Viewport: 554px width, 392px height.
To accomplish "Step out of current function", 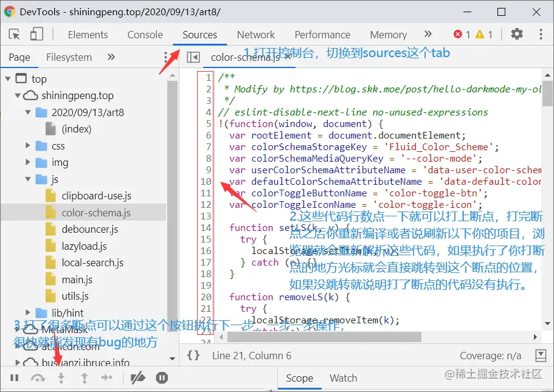I will coord(85,378).
